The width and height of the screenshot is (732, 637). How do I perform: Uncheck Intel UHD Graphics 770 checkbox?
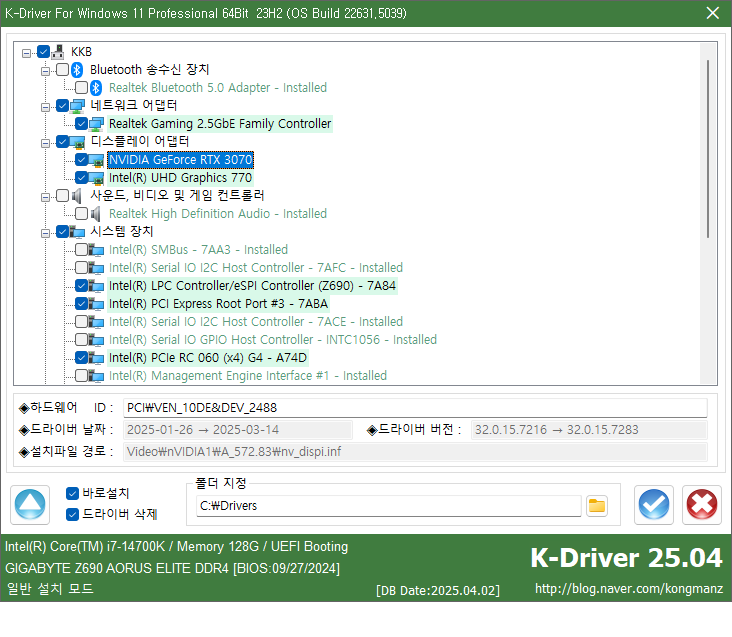click(x=81, y=178)
